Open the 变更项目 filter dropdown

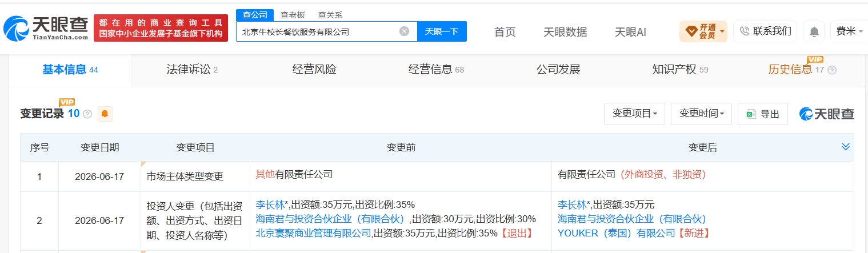coord(634,114)
